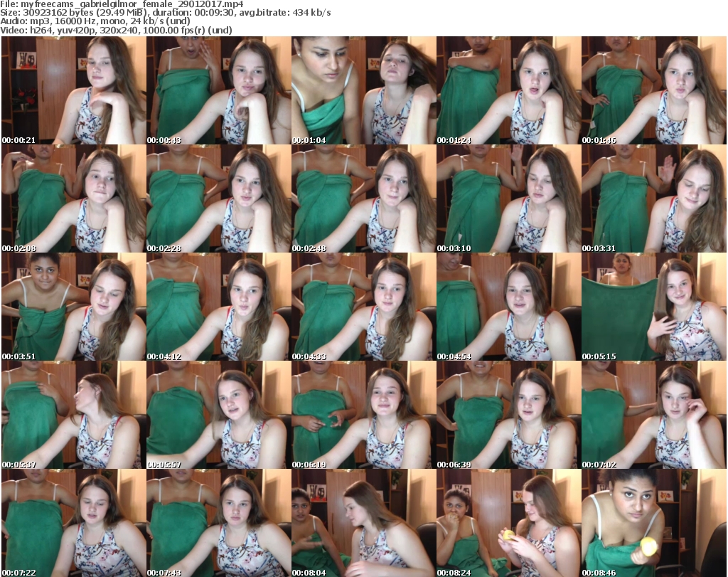Open the frame at 00:02:48
The width and height of the screenshot is (728, 577).
(x=364, y=198)
